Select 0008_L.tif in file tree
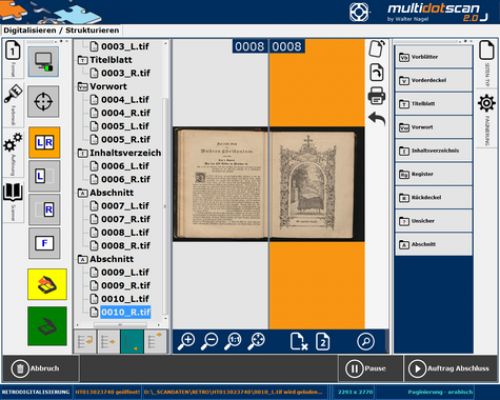Screen dimensions: 500x400 pos(125,232)
